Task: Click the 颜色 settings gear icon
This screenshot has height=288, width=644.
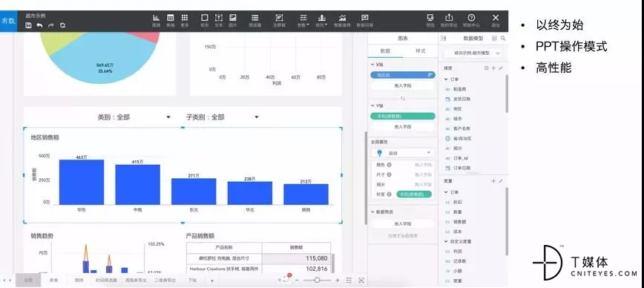Action: click(x=389, y=165)
